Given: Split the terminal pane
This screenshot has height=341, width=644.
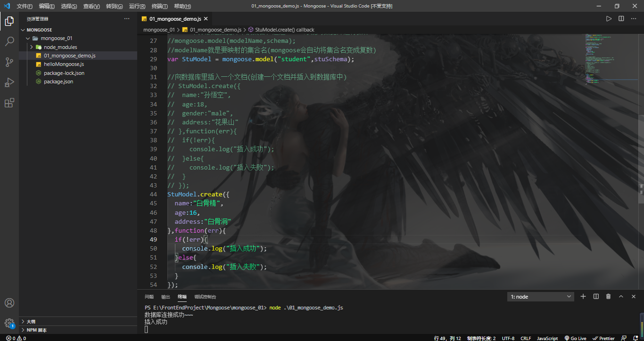Looking at the screenshot, I should (x=596, y=296).
